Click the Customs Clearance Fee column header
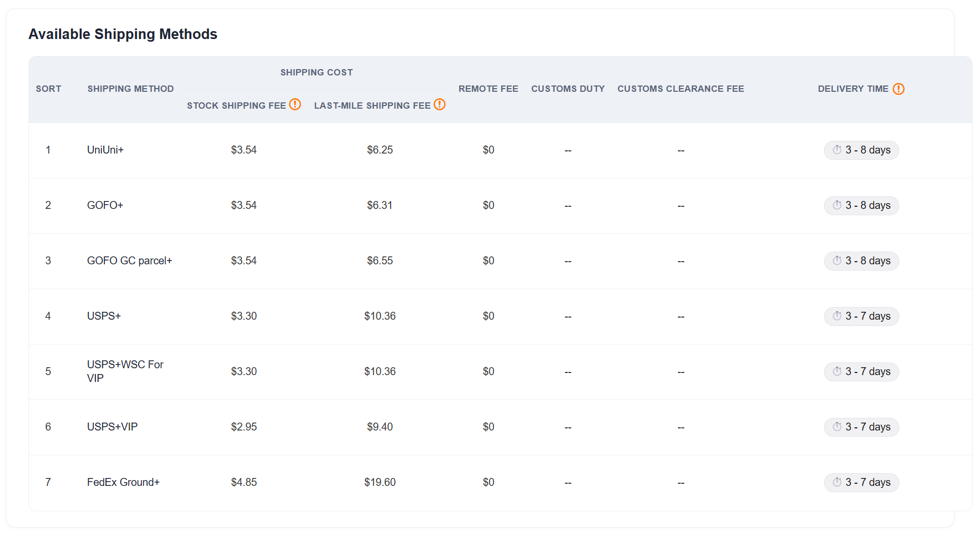This screenshot has height=536, width=980. [681, 89]
